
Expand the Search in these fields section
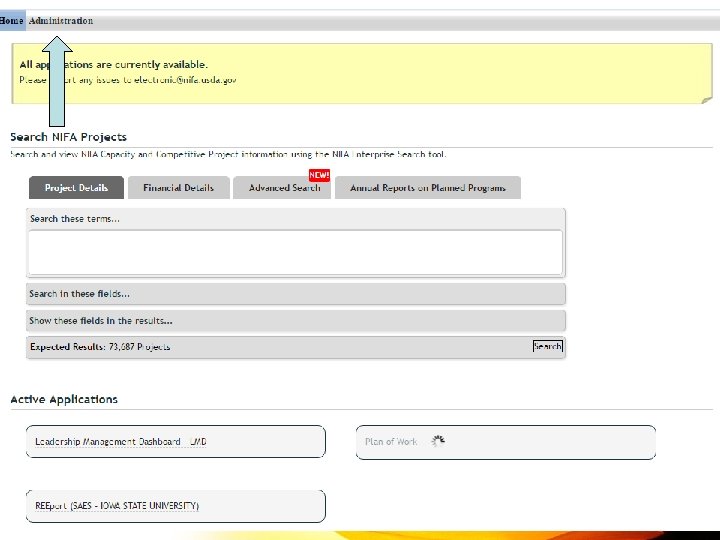click(x=296, y=294)
